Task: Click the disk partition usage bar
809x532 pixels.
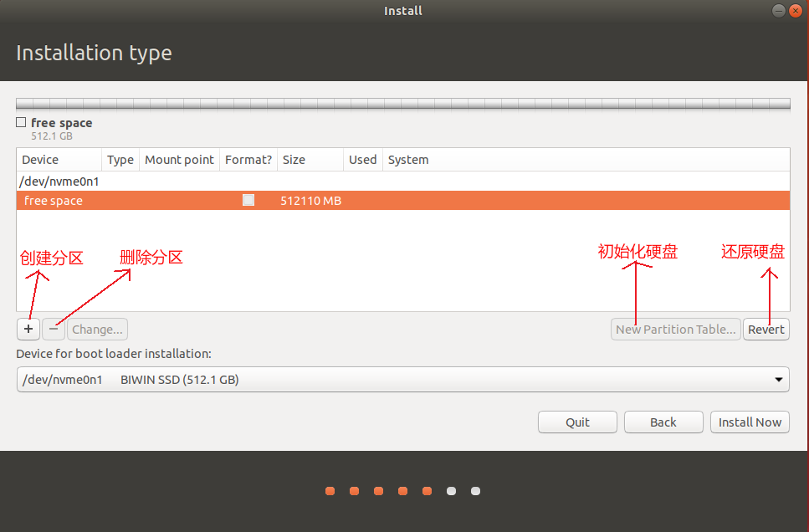Action: click(403, 105)
